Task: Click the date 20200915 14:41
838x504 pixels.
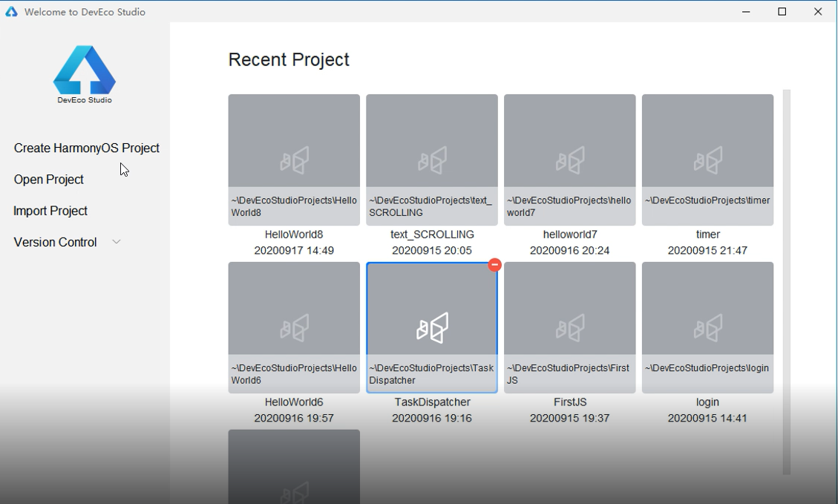Action: coord(707,419)
